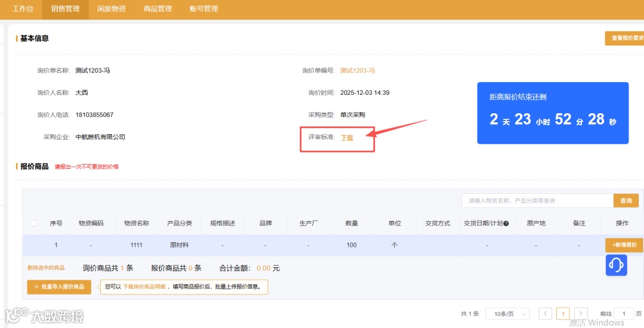Select page 1 in pagination

563,314
